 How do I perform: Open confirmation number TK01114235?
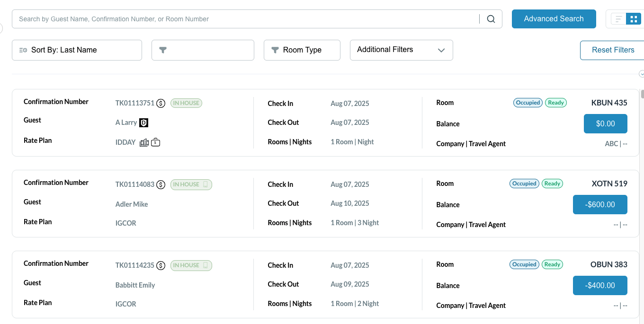[134, 265]
